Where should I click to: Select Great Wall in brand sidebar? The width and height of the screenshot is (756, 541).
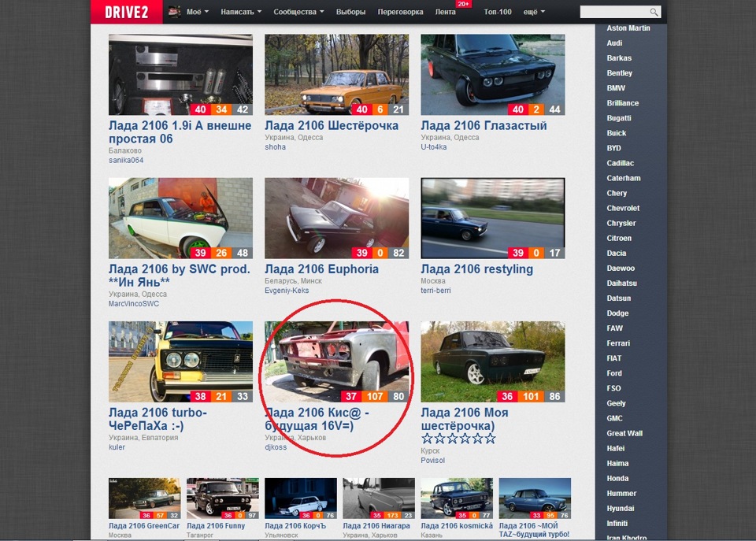point(624,433)
